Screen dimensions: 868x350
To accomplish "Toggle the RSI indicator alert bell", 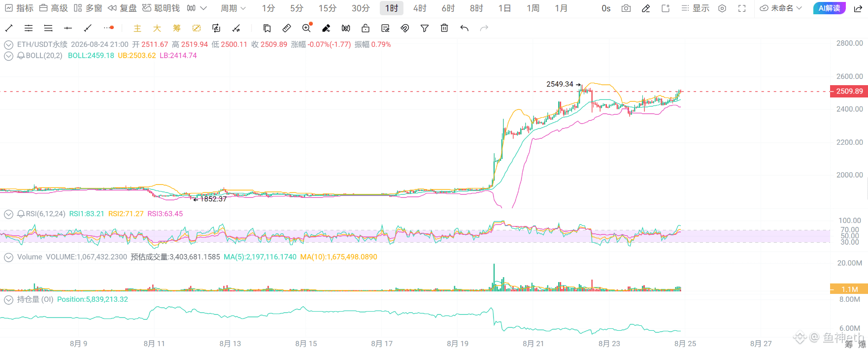I will [21, 214].
